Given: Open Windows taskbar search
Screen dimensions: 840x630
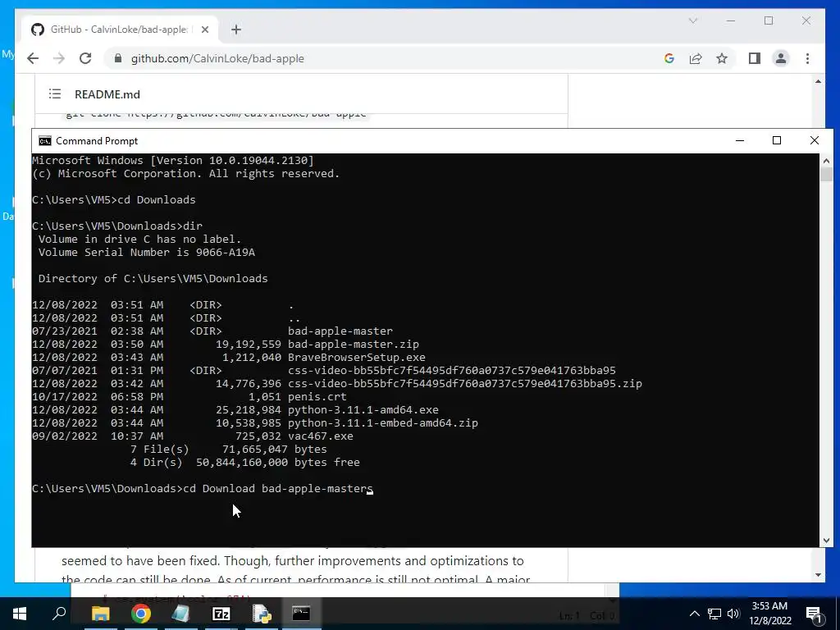Looking at the screenshot, I should point(59,614).
